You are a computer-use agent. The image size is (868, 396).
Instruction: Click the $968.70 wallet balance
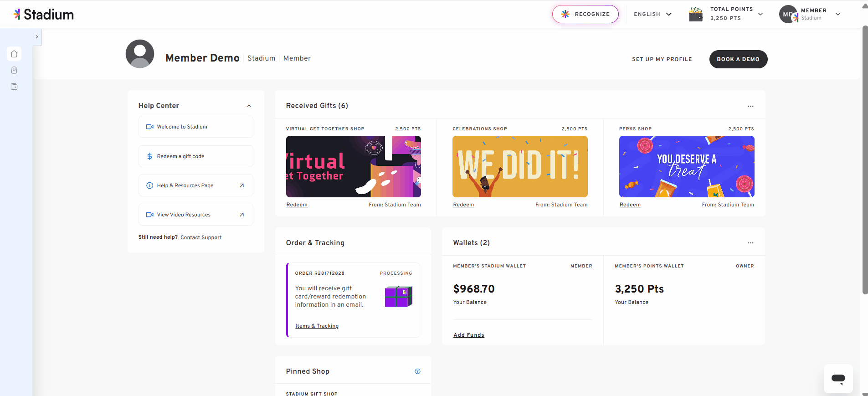474,289
